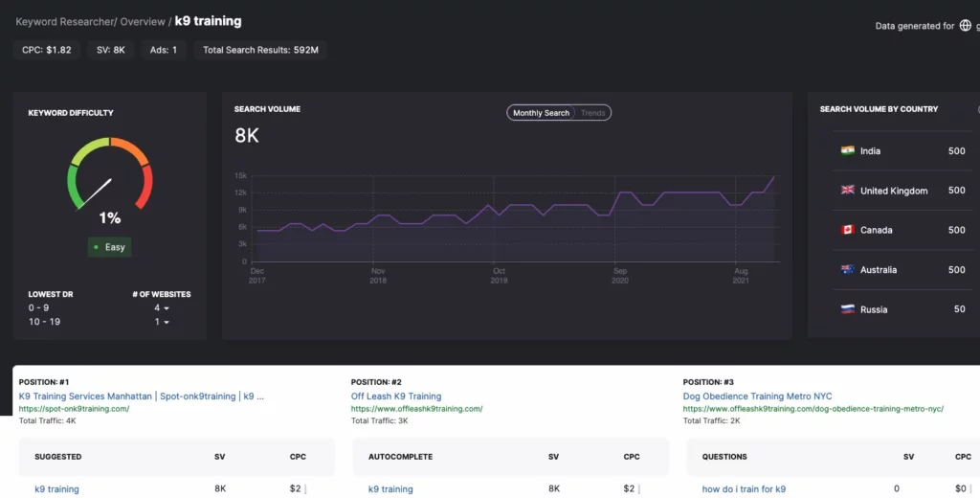Click peak point at end of search volume line
The height and width of the screenshot is (498, 980).
[x=774, y=176]
